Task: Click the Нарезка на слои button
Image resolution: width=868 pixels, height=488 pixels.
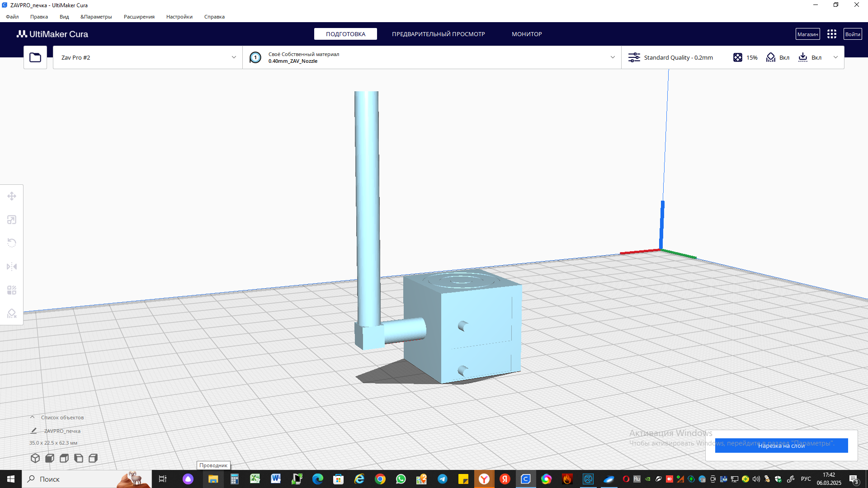Action: pyautogui.click(x=781, y=446)
